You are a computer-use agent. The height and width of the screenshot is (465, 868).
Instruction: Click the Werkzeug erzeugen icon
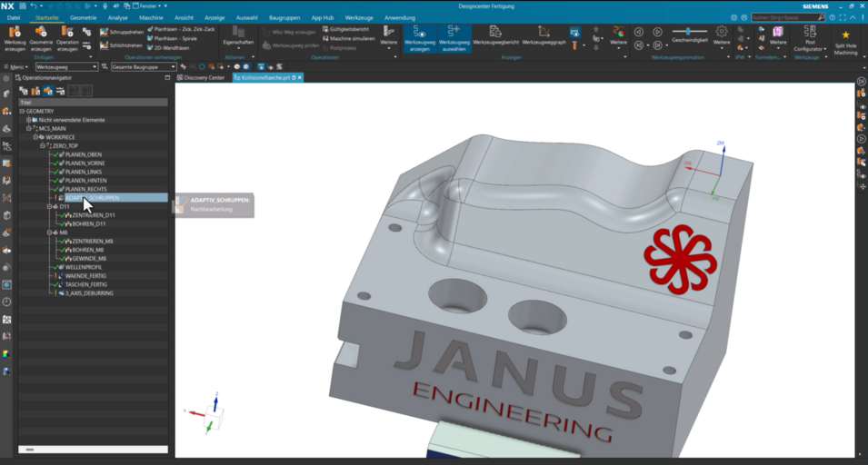15,39
